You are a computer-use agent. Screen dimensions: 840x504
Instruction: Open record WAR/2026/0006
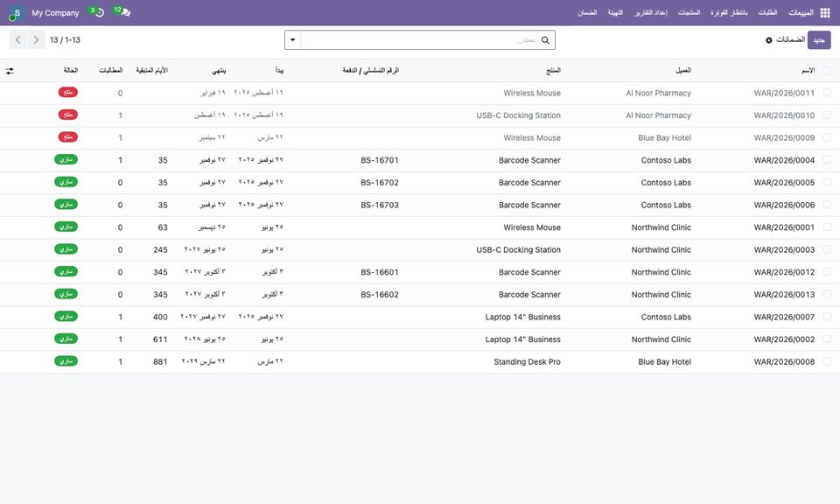tap(784, 205)
